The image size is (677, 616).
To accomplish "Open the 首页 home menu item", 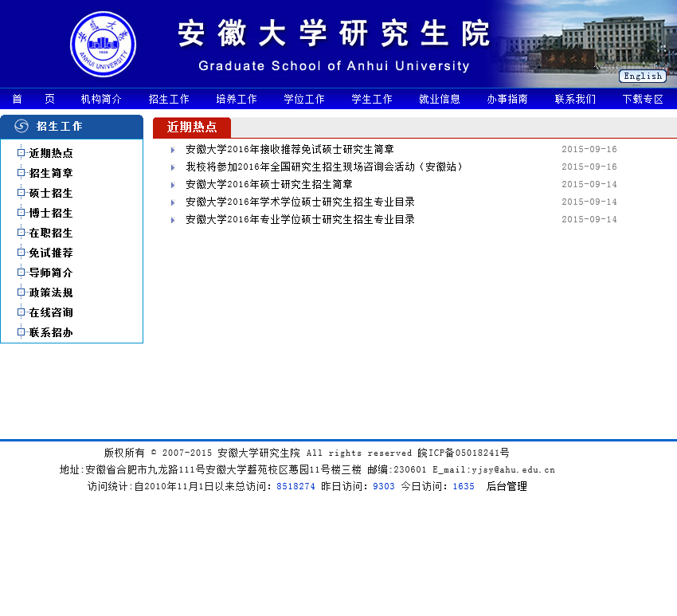I will click(33, 99).
